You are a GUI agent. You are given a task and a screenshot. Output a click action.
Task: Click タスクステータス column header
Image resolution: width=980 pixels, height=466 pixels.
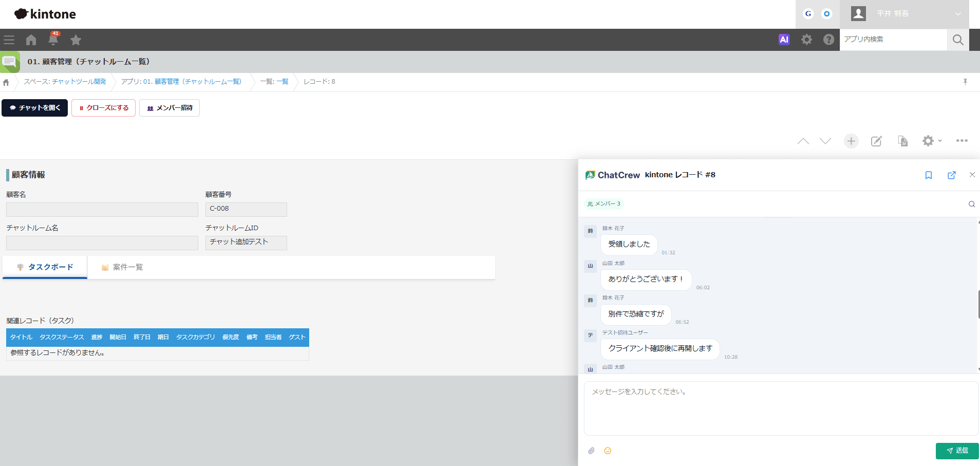point(62,337)
